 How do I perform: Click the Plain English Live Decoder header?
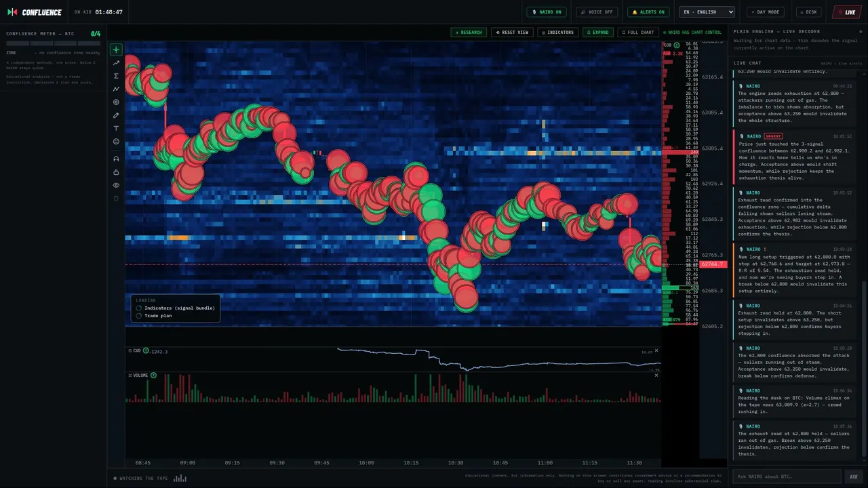coord(776,31)
